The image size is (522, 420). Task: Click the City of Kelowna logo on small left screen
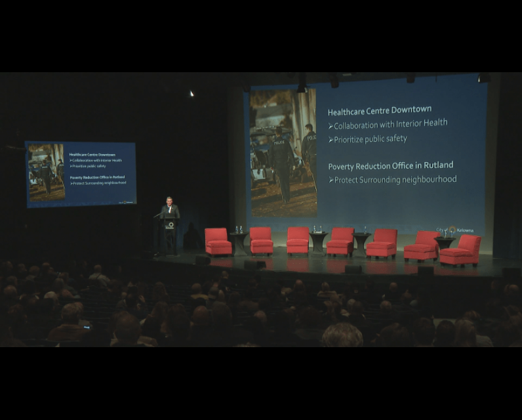127,202
